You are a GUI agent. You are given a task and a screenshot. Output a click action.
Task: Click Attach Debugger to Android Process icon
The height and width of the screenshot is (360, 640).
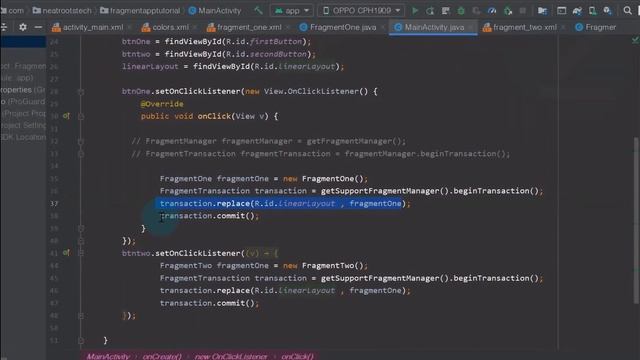[508, 11]
